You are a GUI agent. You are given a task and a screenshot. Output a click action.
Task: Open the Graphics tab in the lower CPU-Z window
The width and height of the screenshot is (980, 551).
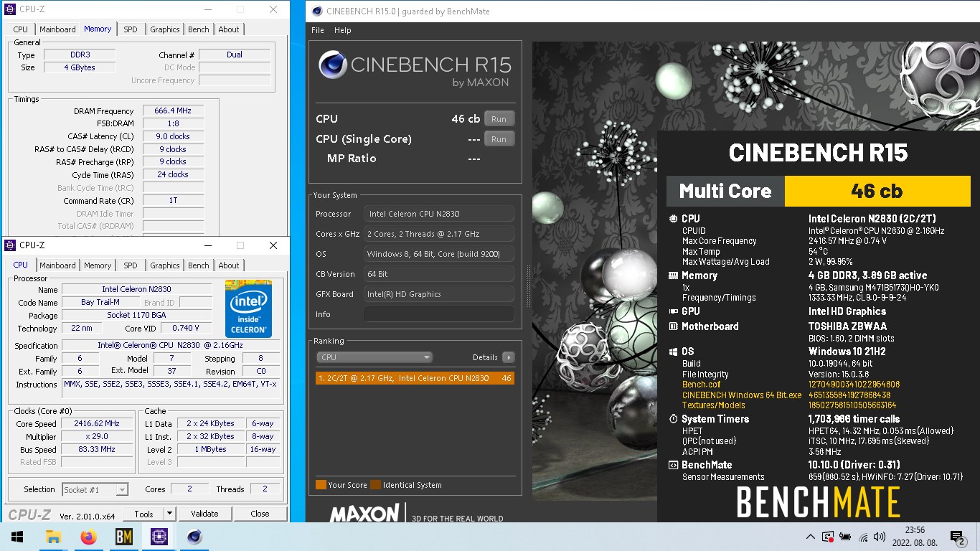164,265
